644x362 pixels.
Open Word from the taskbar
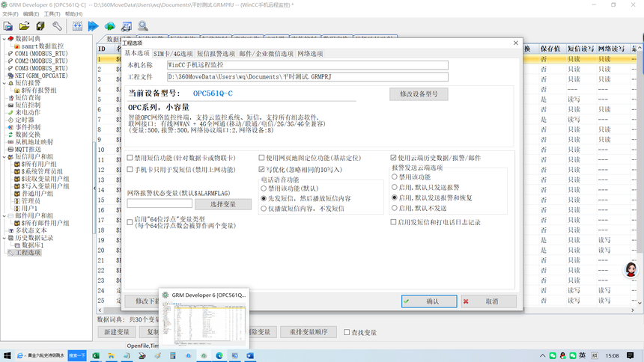250,355
